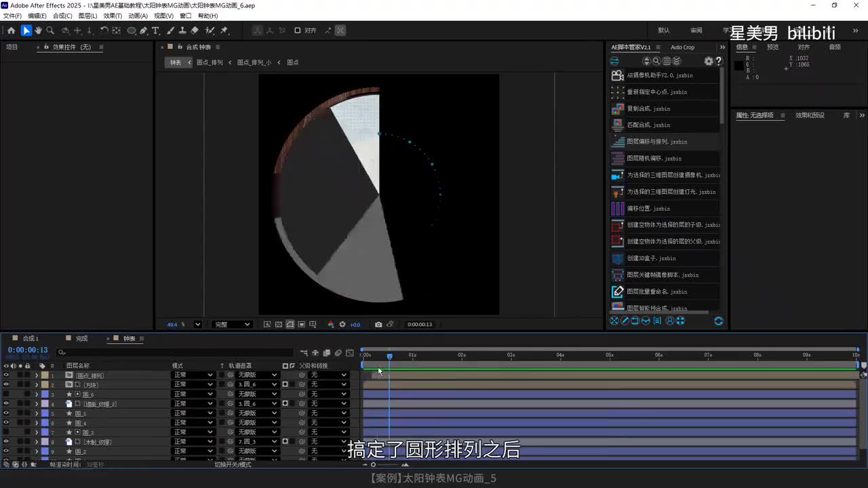The width and height of the screenshot is (868, 488).
Task: Select the Rotation tool
Action: 104,30
